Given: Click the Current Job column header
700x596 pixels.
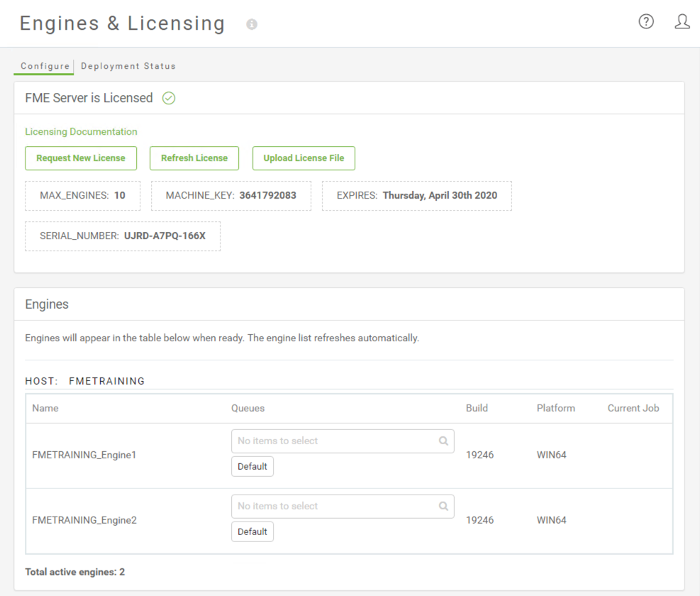Looking at the screenshot, I should point(633,409).
